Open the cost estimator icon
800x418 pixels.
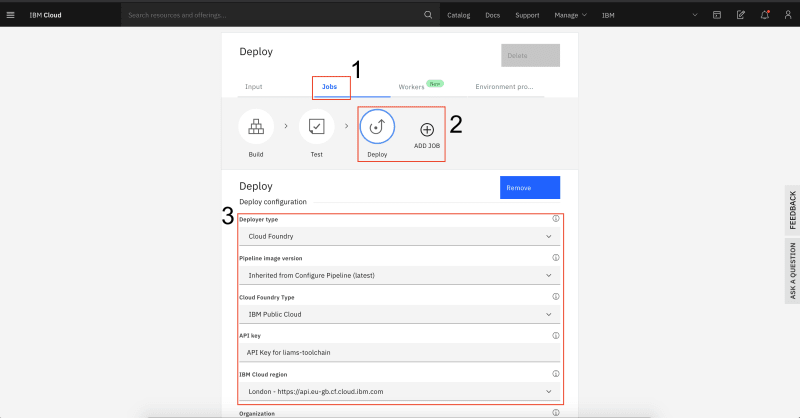[740, 15]
